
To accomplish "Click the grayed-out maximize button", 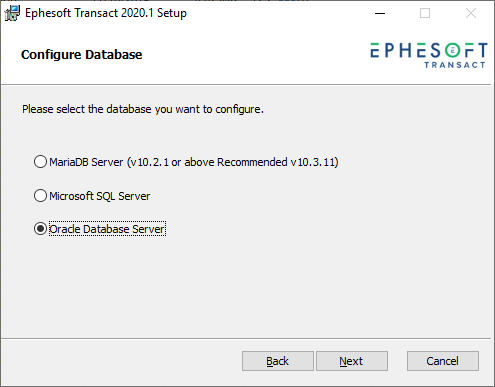I will (x=425, y=13).
